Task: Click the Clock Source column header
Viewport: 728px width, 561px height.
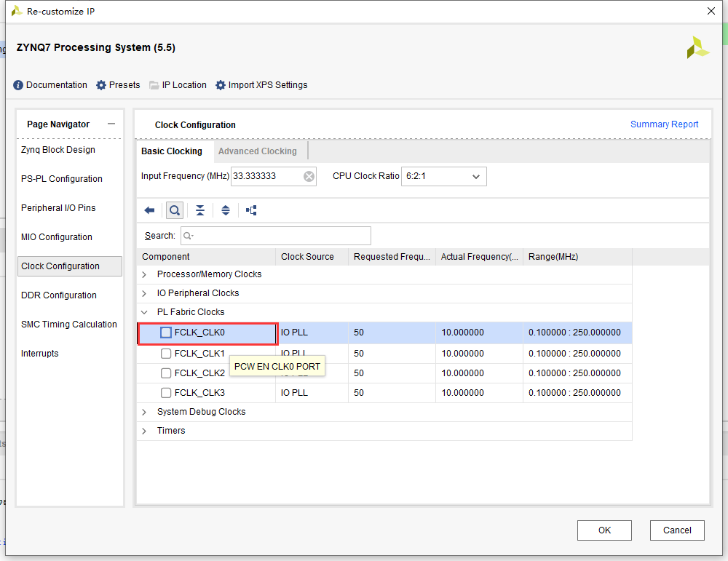Action: click(312, 257)
